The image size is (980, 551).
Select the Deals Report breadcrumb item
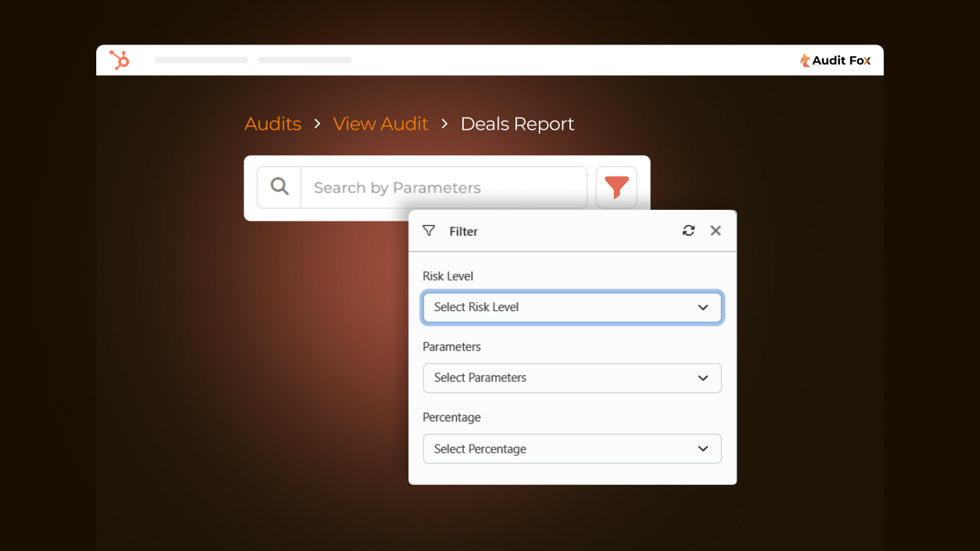[517, 124]
